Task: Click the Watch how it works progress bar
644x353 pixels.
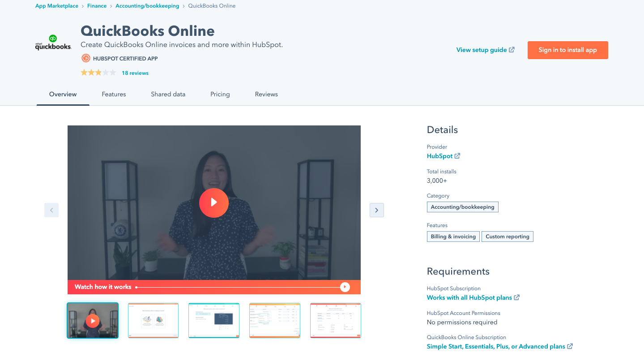Action: [x=238, y=287]
